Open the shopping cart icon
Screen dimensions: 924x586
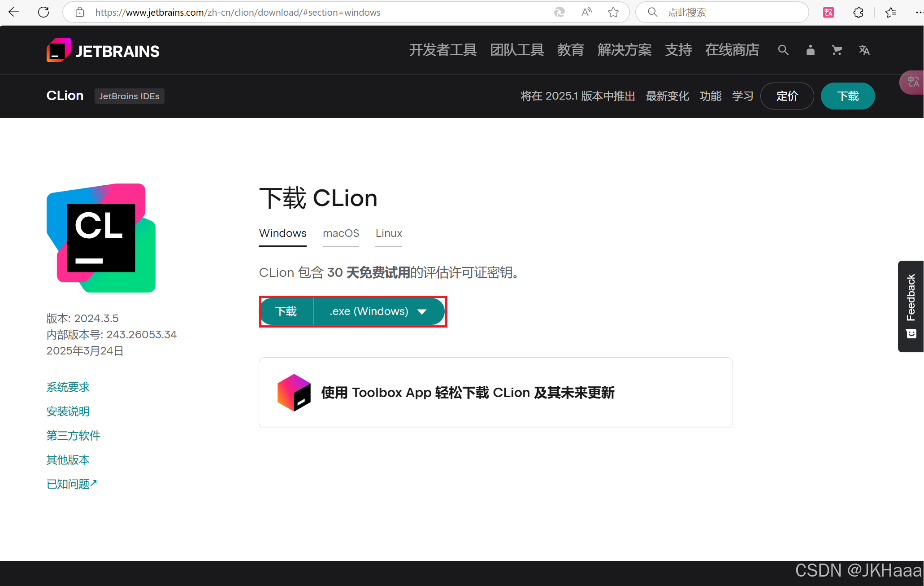pyautogui.click(x=837, y=50)
